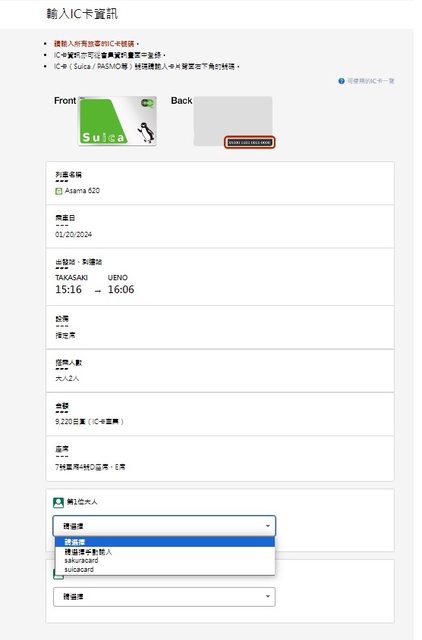Click the first adult passenger person icon
This screenshot has width=422, height=640.
tap(58, 502)
